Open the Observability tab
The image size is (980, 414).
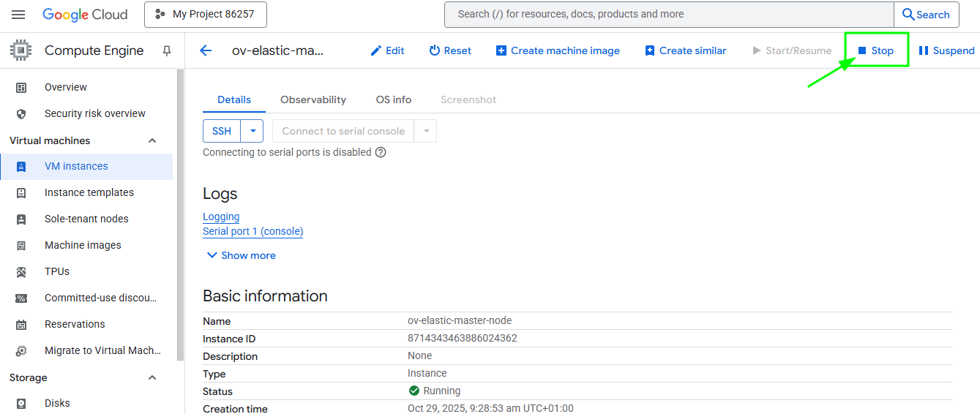coord(313,99)
